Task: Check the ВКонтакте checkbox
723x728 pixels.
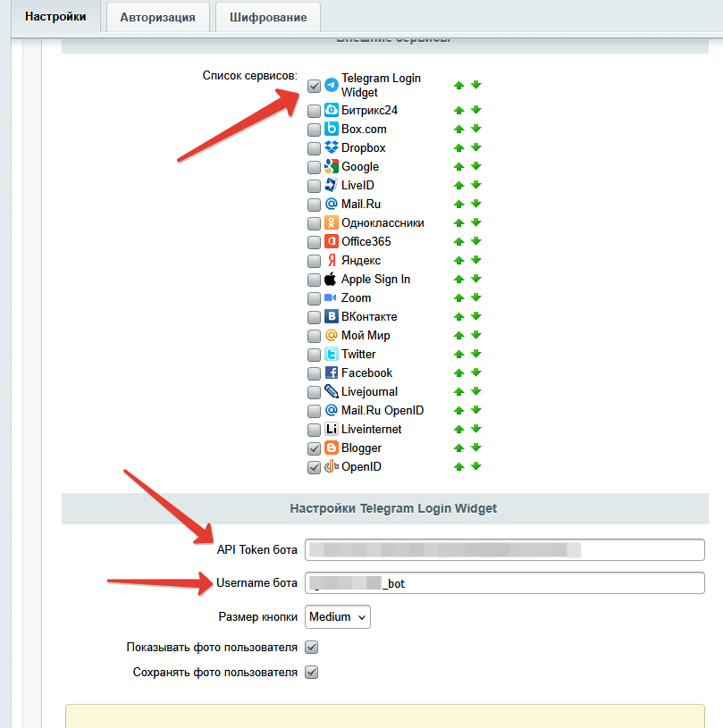Action: 314,317
